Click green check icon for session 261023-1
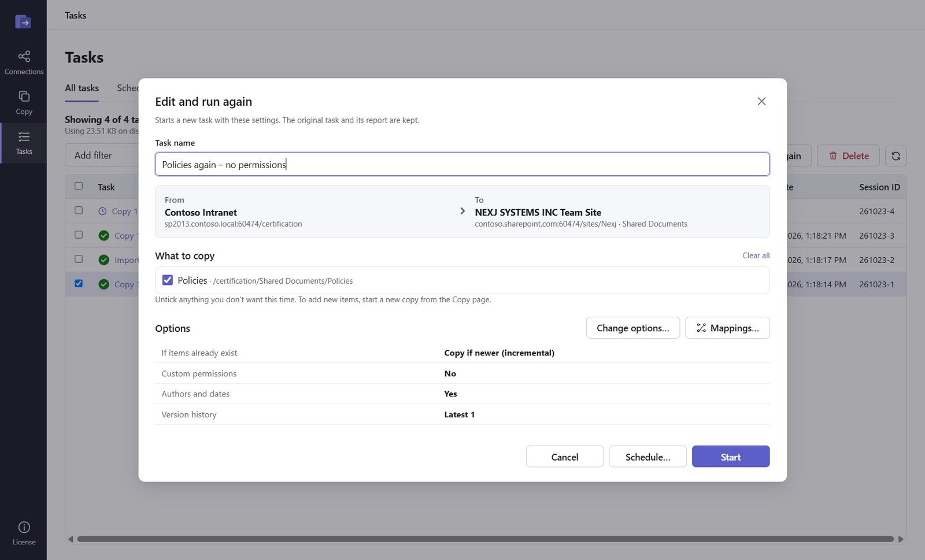Viewport: 925px width, 560px height. (104, 284)
